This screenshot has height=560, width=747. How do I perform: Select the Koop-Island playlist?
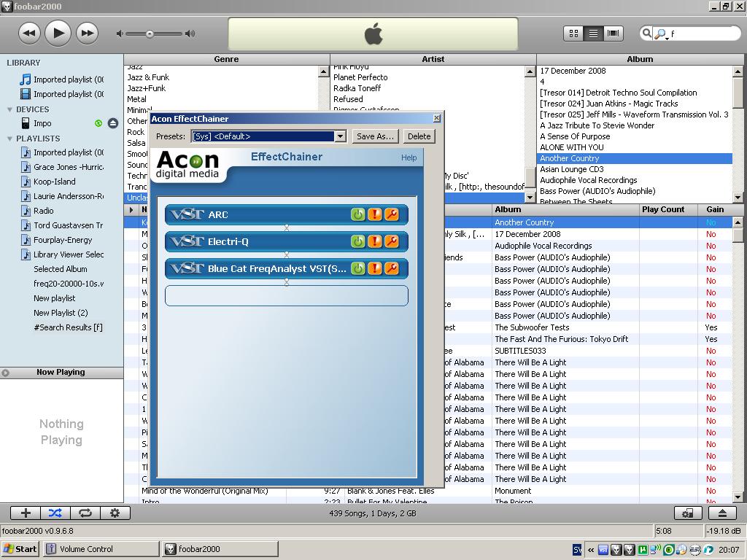[54, 182]
